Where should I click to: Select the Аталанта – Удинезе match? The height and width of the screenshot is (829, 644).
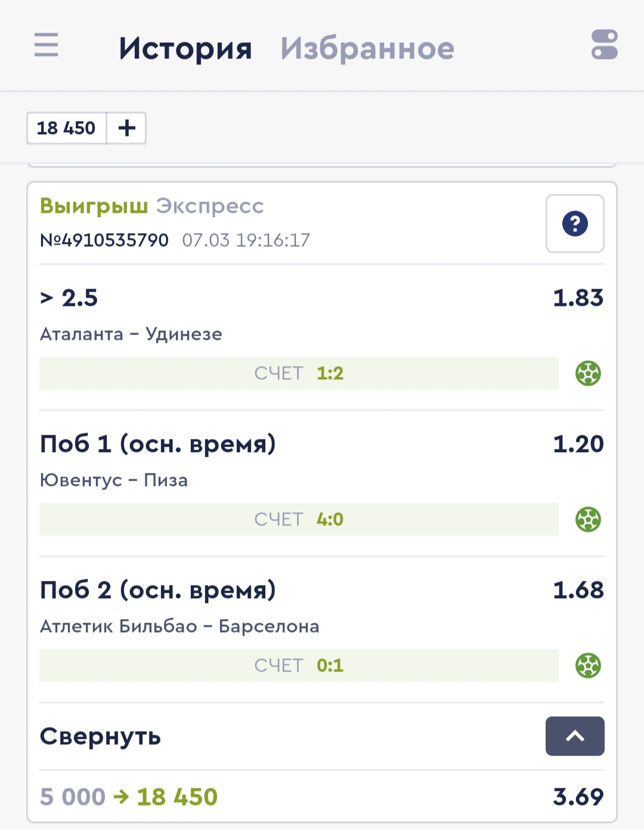(131, 334)
